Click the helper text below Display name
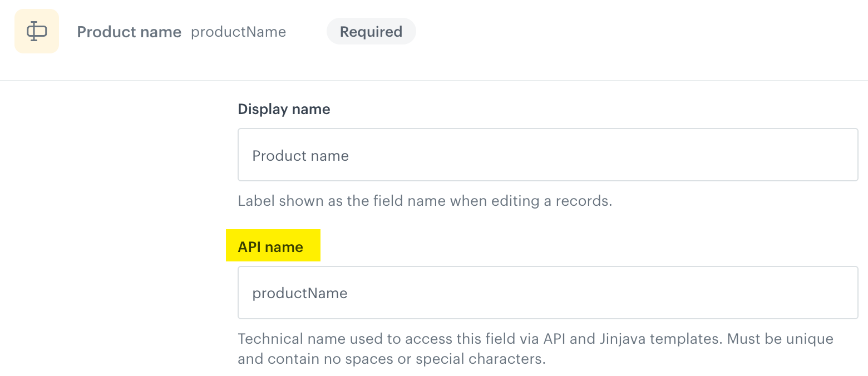The width and height of the screenshot is (868, 376). point(425,201)
